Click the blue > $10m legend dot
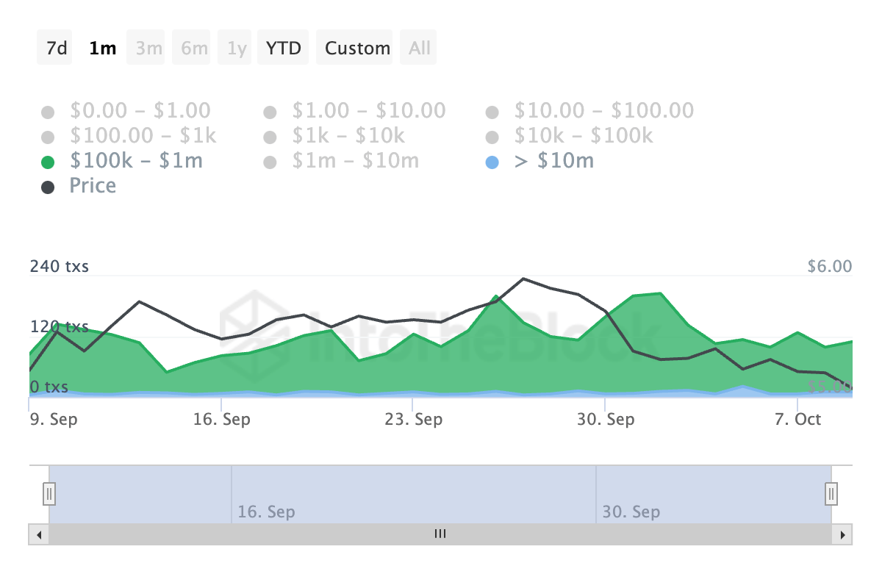The height and width of the screenshot is (588, 882). pos(492,162)
